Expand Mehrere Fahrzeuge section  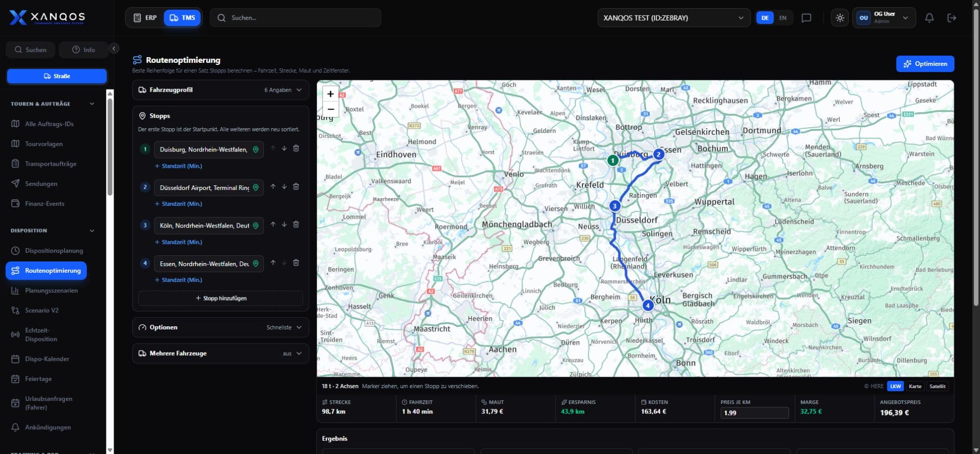221,354
